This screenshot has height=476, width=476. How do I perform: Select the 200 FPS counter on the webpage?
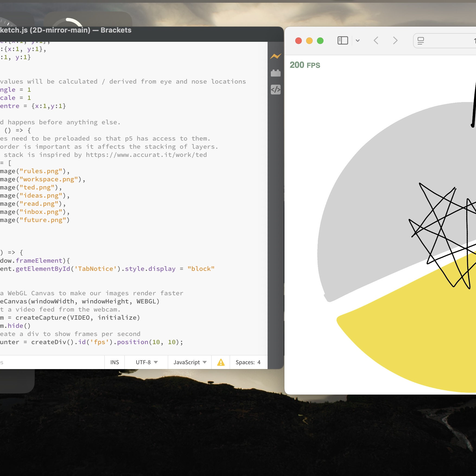pos(305,65)
